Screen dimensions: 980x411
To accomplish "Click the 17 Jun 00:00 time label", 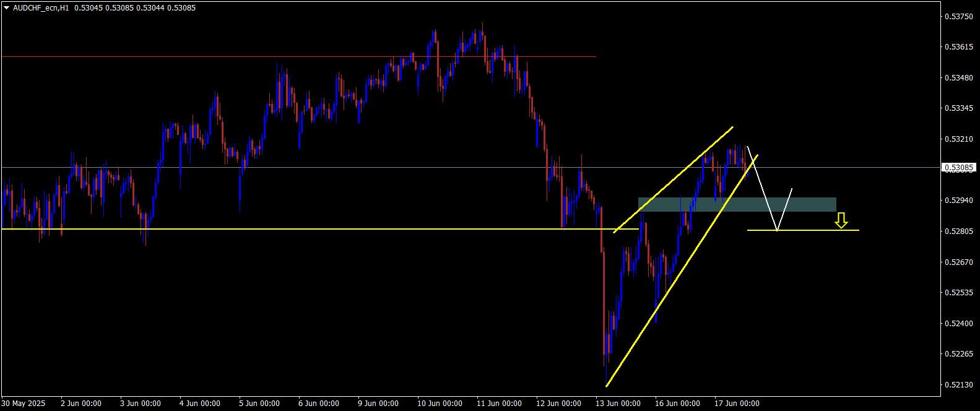I will click(x=737, y=404).
